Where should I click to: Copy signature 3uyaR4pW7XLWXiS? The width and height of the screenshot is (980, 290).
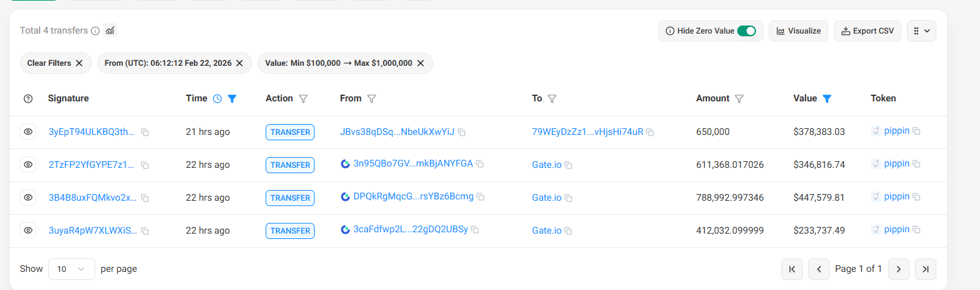coord(145,231)
